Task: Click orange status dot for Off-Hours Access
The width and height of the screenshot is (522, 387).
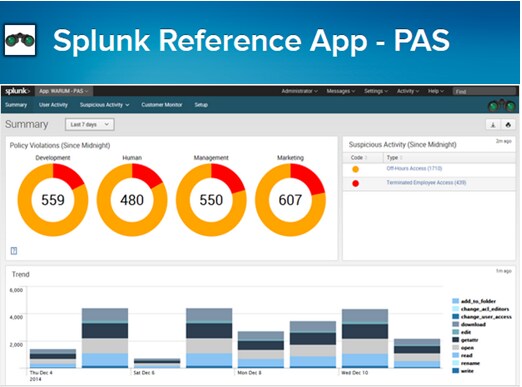Action: click(x=356, y=169)
